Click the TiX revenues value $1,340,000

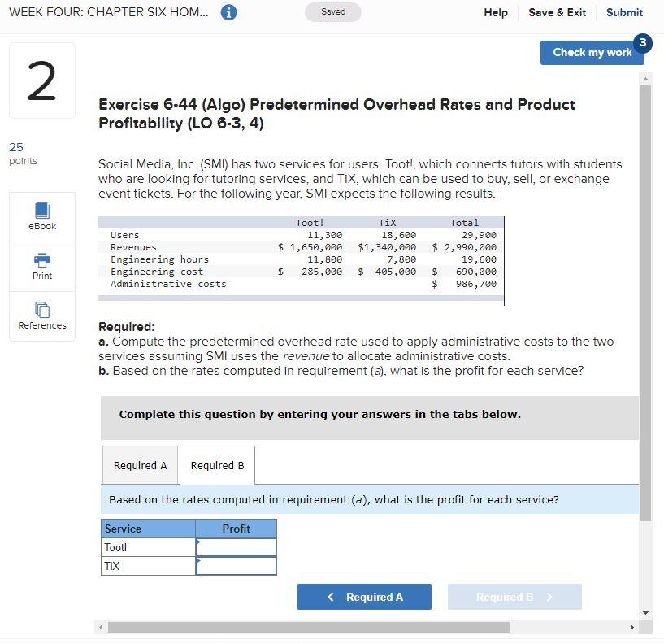(387, 247)
